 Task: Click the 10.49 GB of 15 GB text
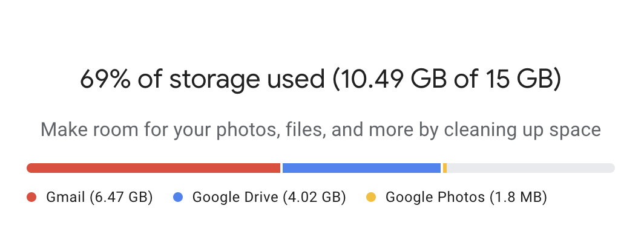click(x=447, y=80)
